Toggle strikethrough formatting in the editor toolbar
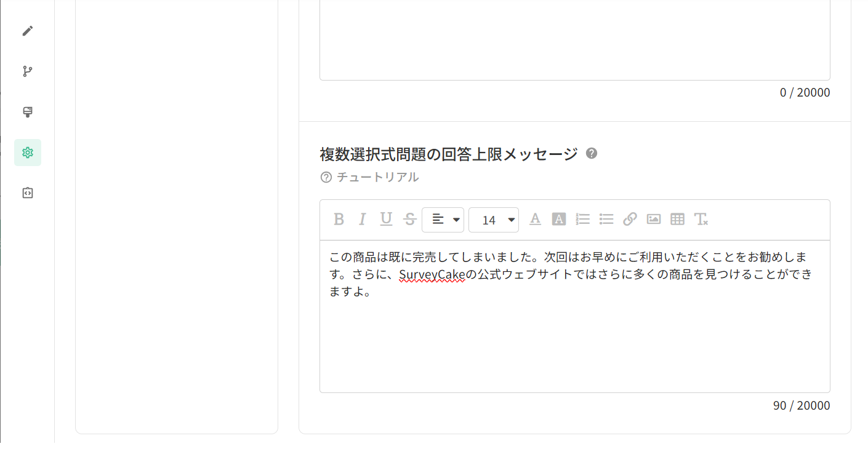 410,220
